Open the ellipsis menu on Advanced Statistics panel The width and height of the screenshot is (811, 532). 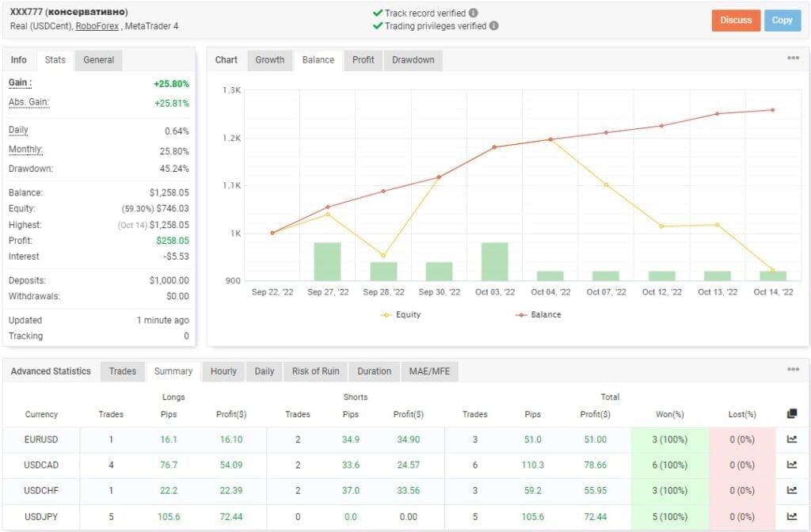(x=793, y=369)
